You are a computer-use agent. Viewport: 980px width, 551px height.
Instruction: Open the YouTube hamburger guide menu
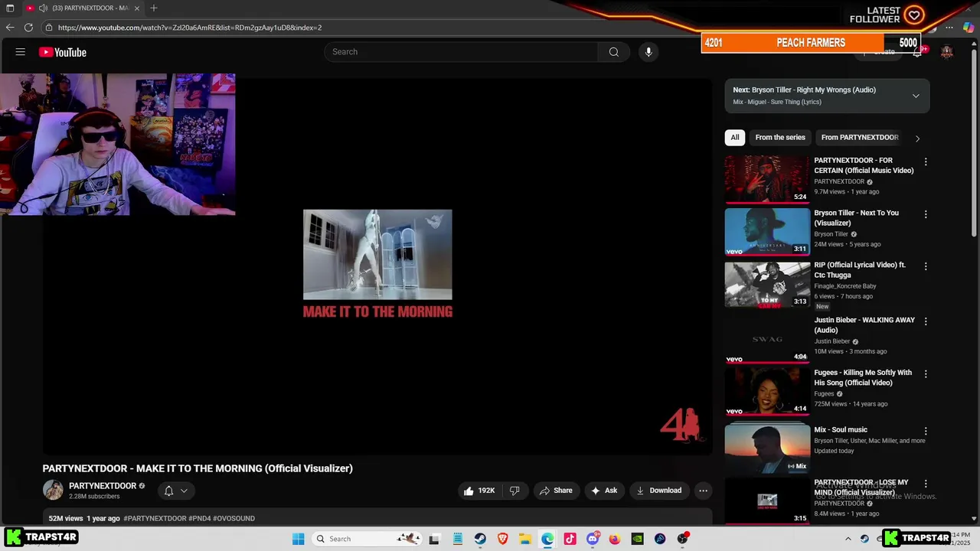(21, 52)
